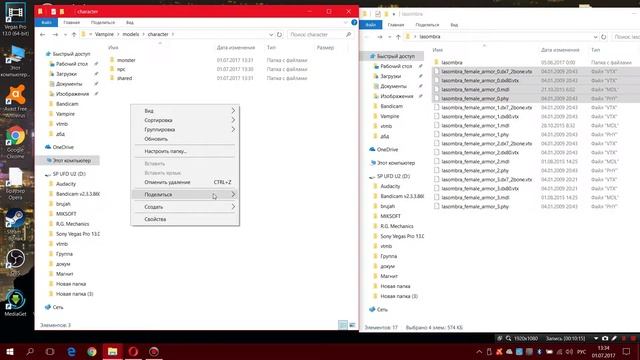Viewport: 640px width, 360px height.
Task: Switch to File Explorer on taskbar
Action: click(x=113, y=351)
